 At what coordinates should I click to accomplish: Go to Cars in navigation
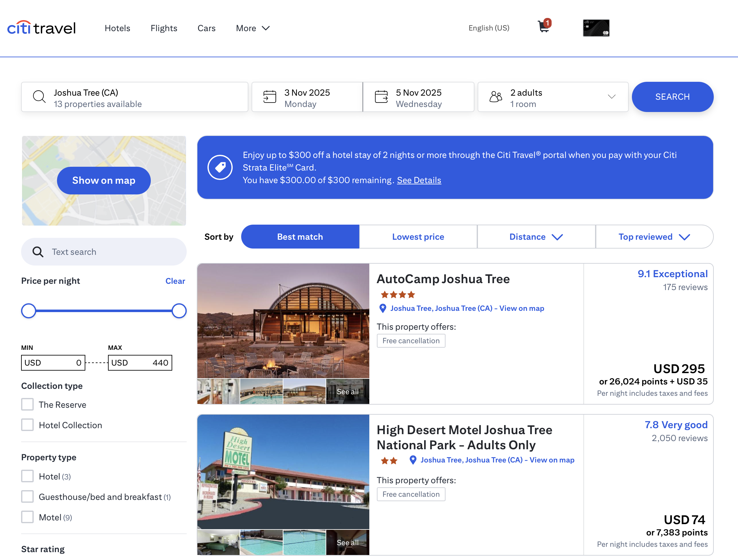[x=207, y=28]
